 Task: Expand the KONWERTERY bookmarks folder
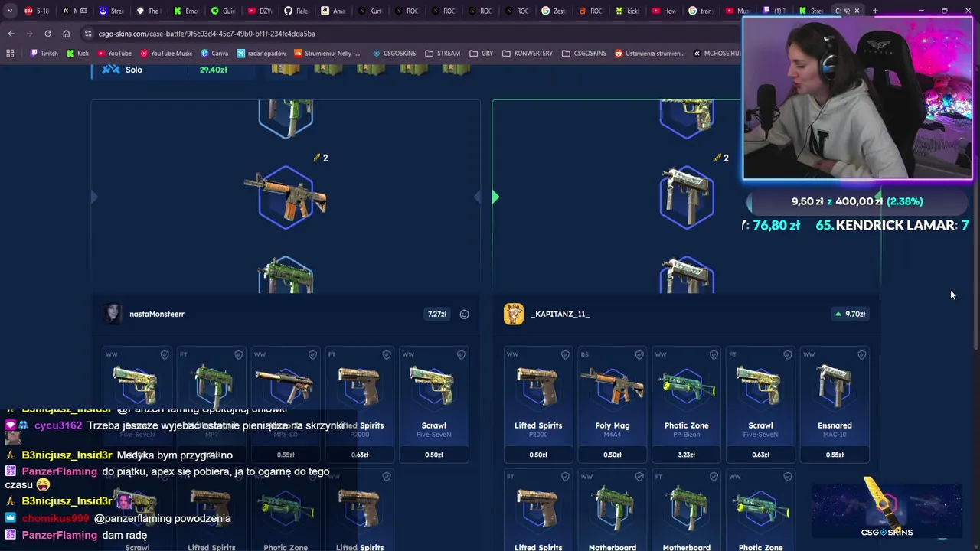(x=527, y=54)
